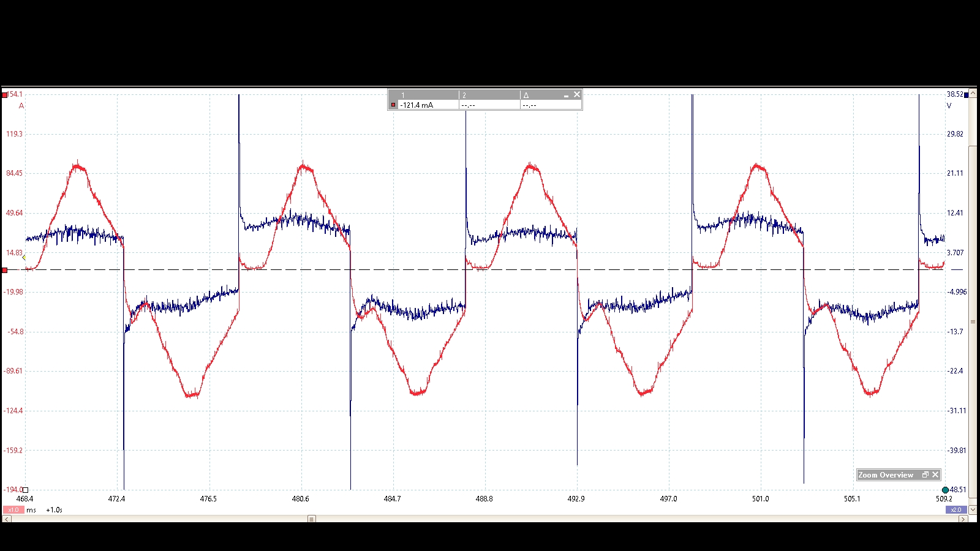Click the ms time unit label
The width and height of the screenshot is (980, 551).
(31, 510)
